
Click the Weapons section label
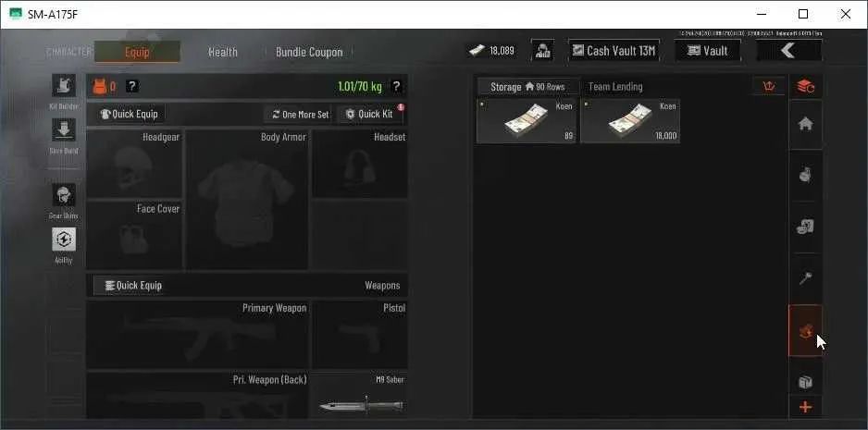(382, 286)
